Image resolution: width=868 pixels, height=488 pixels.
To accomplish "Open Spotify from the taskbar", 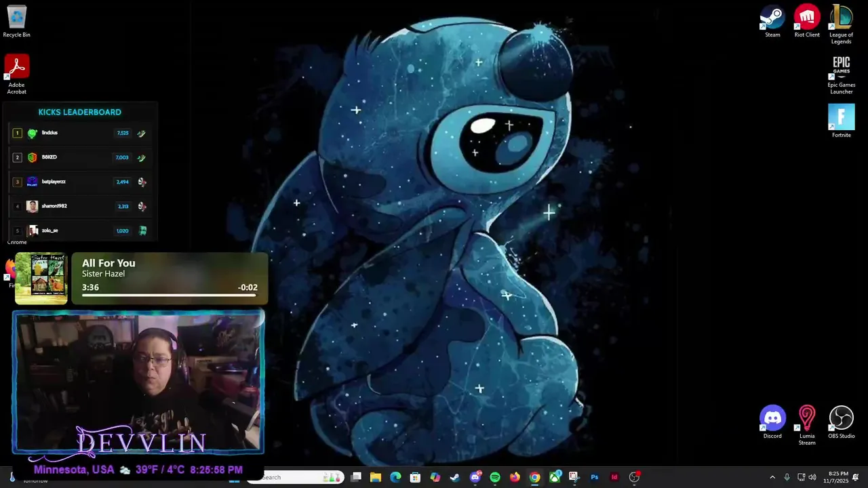I will coord(495,477).
